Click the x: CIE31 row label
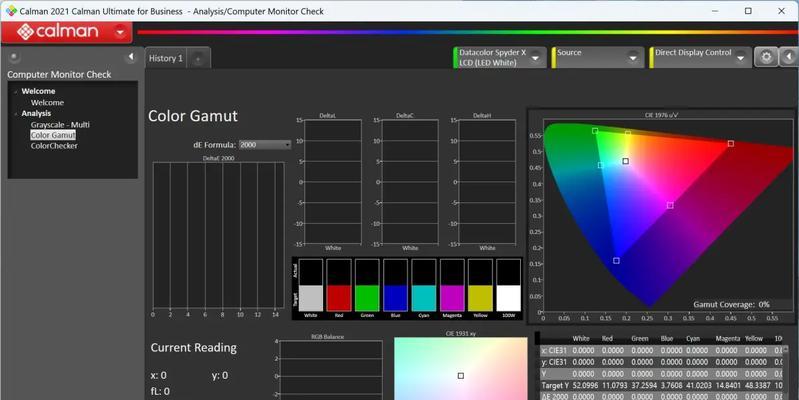The image size is (799, 400). click(554, 351)
